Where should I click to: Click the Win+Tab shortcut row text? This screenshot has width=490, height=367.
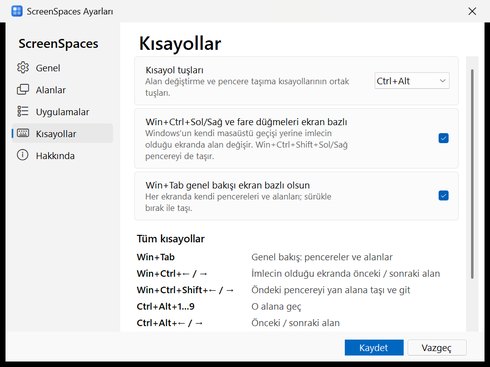155,257
